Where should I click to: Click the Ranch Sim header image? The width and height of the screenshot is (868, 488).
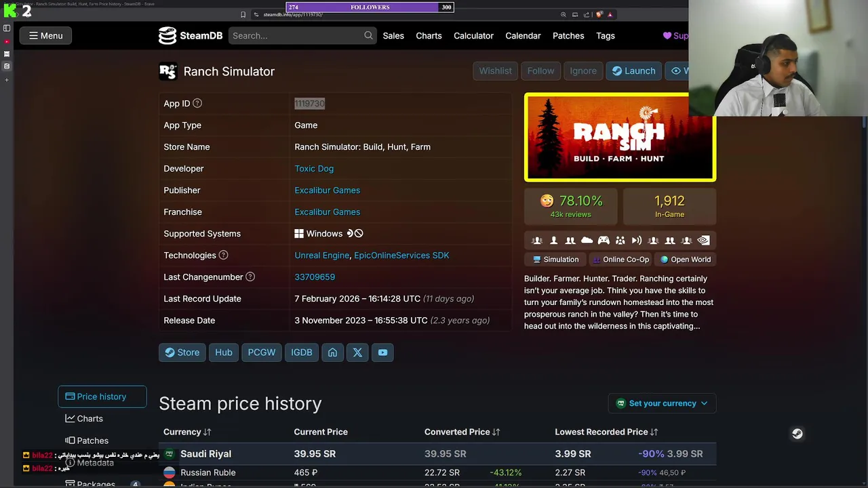click(619, 137)
